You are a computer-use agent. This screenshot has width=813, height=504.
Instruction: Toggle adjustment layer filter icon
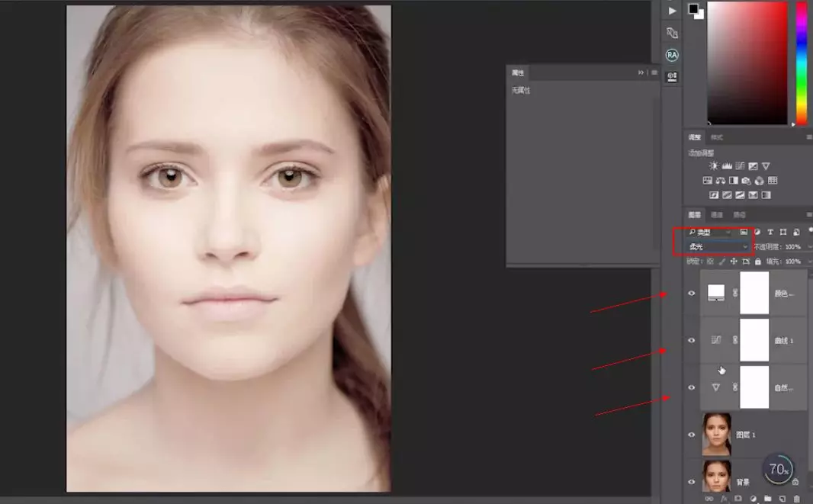tap(757, 232)
